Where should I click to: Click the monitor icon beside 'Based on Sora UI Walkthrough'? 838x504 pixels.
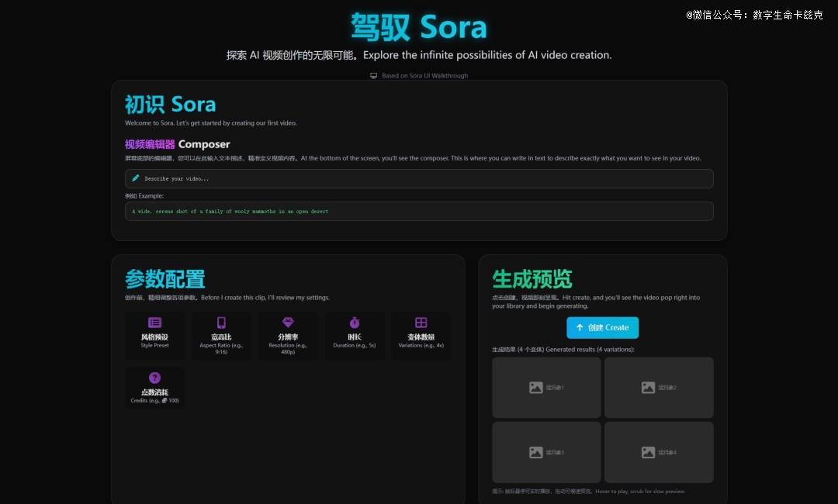[373, 76]
